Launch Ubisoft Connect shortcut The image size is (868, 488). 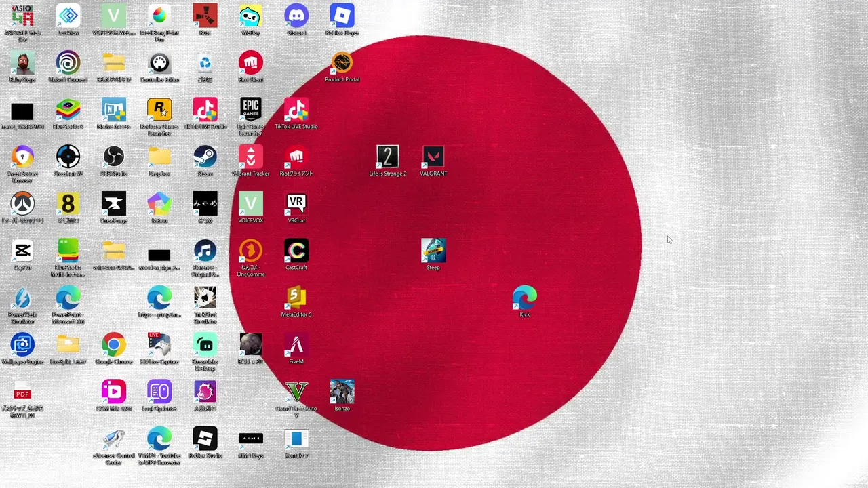[68, 63]
